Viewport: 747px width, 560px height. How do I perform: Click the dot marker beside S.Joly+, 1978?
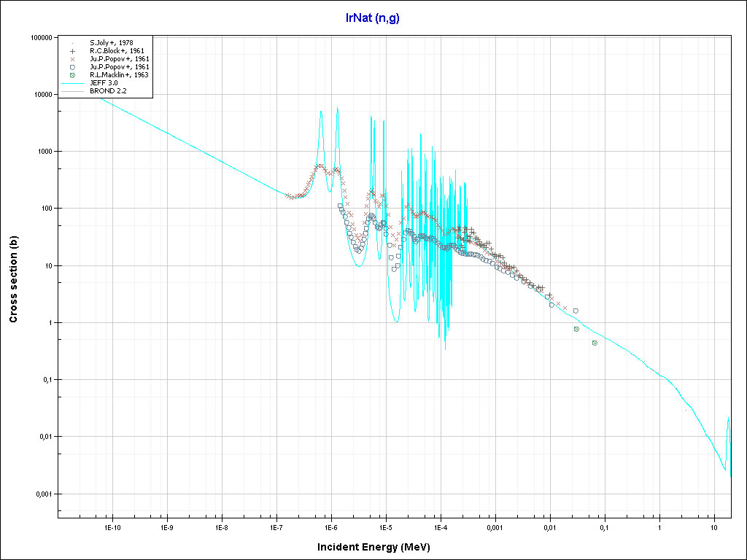click(73, 43)
